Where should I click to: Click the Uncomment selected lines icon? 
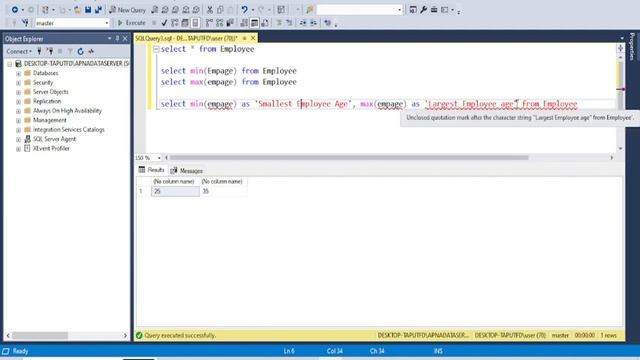click(289, 23)
